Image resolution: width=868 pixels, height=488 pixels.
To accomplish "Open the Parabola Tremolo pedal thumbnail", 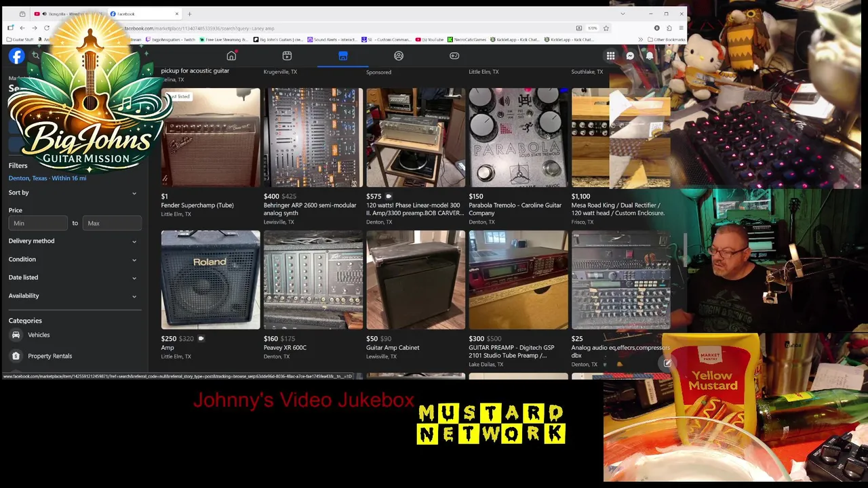I will (518, 138).
